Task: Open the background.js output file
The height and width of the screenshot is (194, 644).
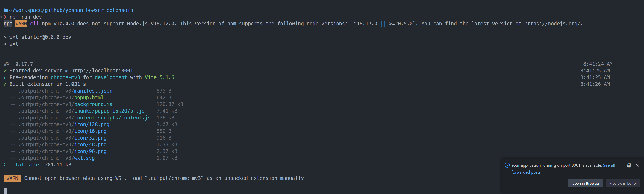Action: click(93, 104)
